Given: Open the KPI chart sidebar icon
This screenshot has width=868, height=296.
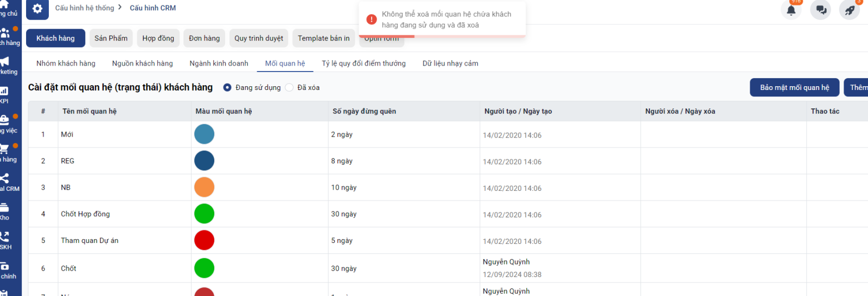Looking at the screenshot, I should 4,91.
